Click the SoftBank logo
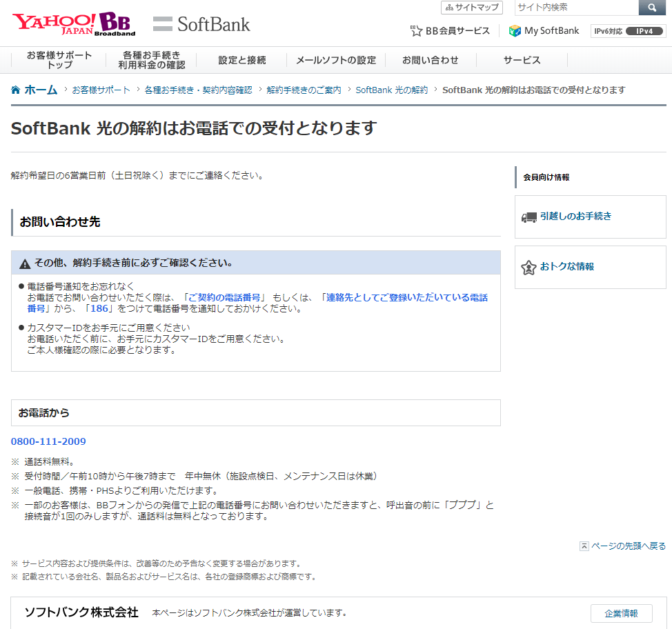The width and height of the screenshot is (672, 629). coord(201,24)
